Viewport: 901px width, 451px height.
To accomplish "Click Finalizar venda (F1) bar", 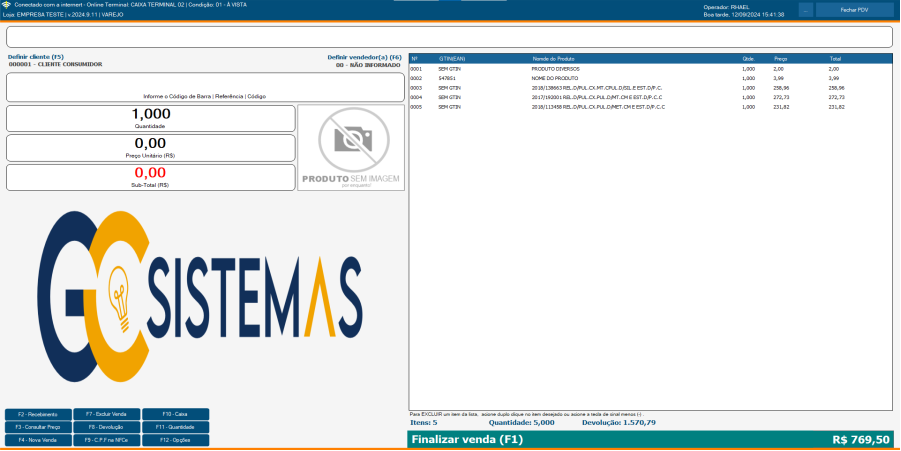I will [650, 439].
